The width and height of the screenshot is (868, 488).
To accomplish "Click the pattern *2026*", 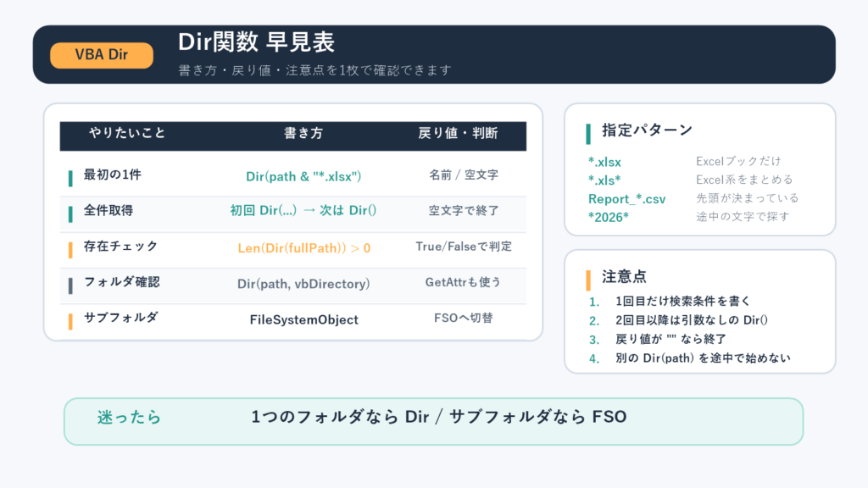I will click(609, 217).
